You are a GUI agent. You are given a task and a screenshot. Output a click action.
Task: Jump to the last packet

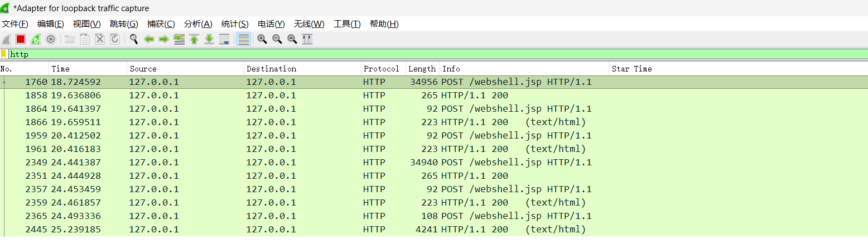coord(209,39)
